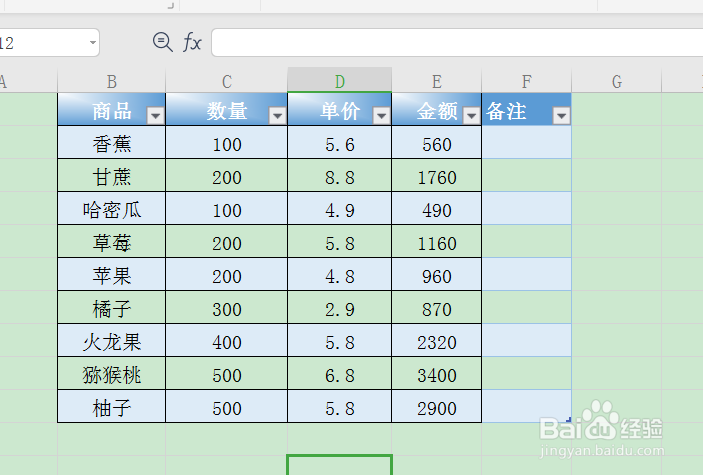Click quantity 500 in the 柚子 row
Image resolution: width=703 pixels, height=475 pixels.
(226, 406)
